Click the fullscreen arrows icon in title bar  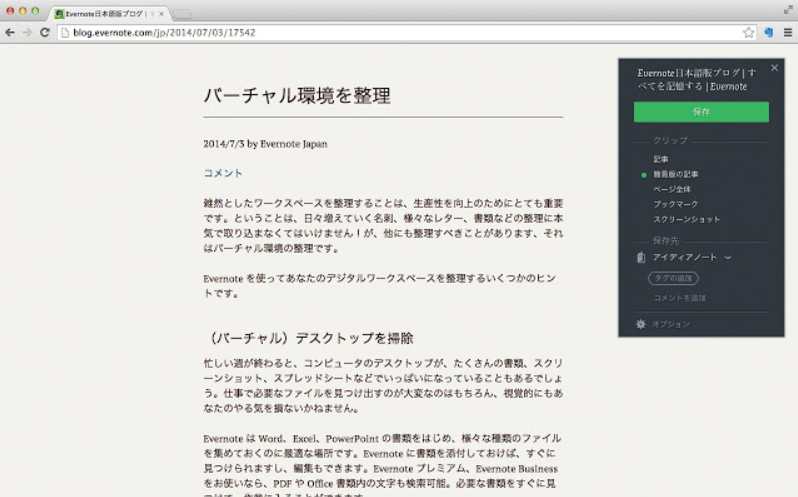(x=788, y=10)
